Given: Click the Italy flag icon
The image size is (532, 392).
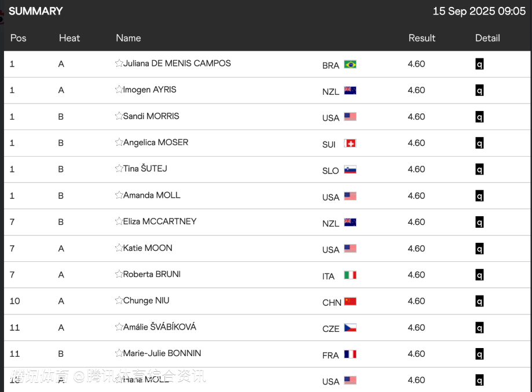Looking at the screenshot, I should (x=350, y=275).
